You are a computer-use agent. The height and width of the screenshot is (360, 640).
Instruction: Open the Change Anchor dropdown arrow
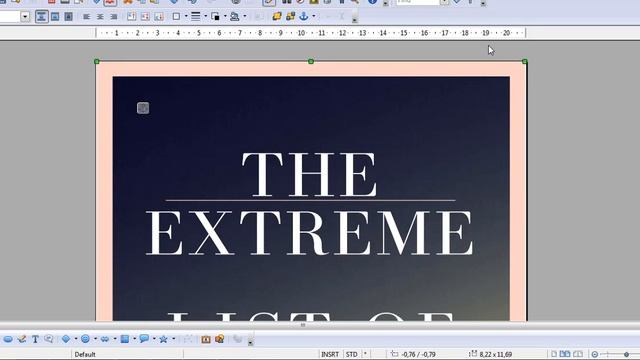pyautogui.click(x=313, y=17)
